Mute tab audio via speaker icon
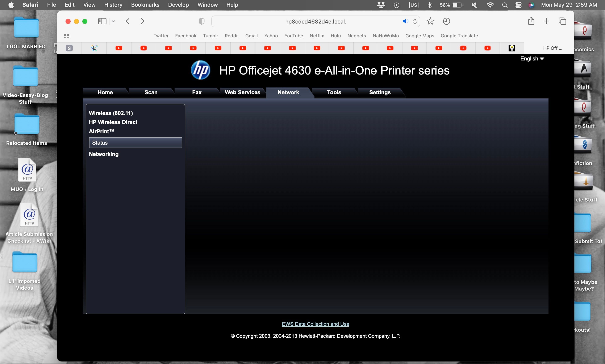Screen dimensions: 605x364 pyautogui.click(x=405, y=21)
